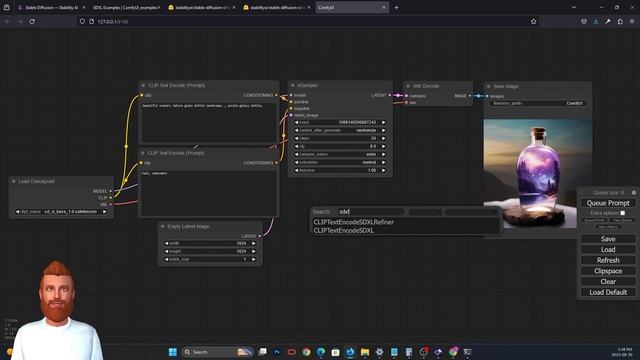Switch to the SDXL Examples ComfyUI_examples tab

pyautogui.click(x=127, y=7)
